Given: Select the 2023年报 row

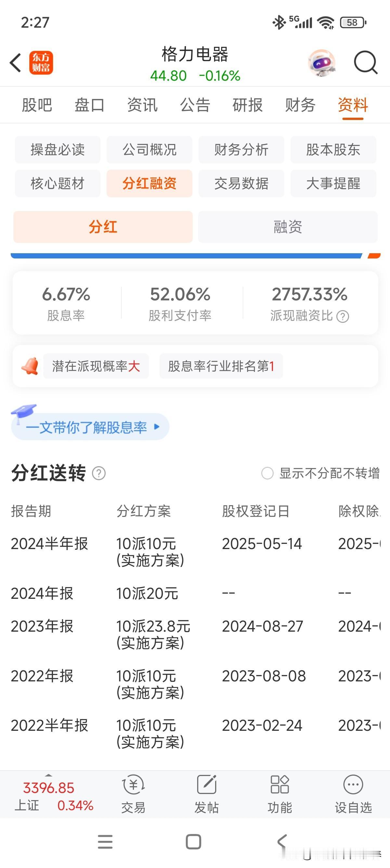Looking at the screenshot, I should point(195,634).
